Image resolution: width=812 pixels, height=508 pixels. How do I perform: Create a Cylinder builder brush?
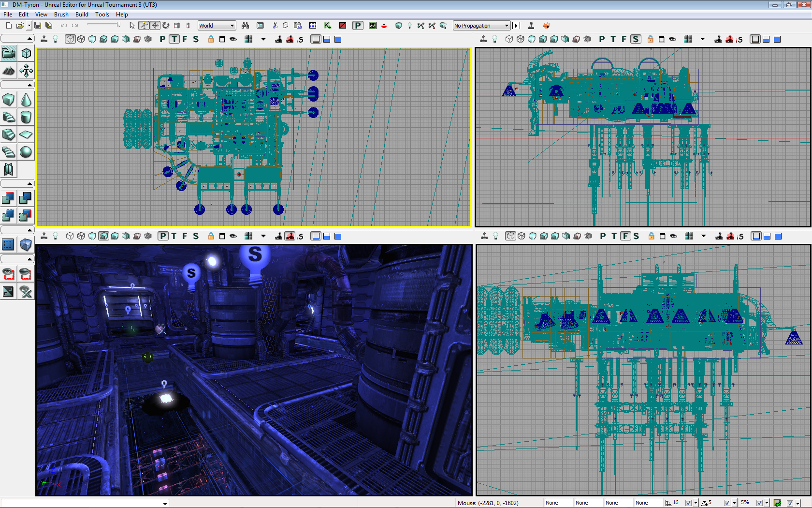(x=26, y=117)
